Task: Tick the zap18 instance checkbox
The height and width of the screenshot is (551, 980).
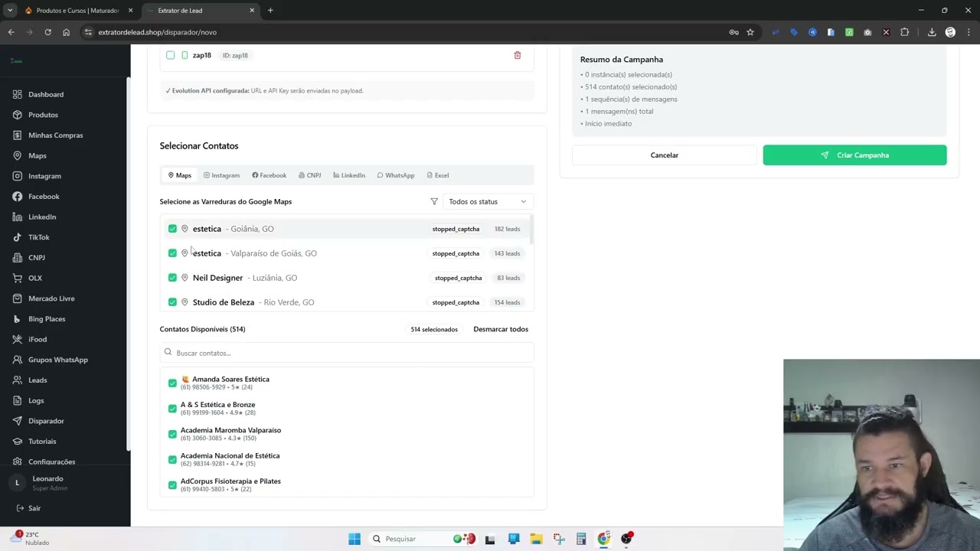Action: coord(171,55)
